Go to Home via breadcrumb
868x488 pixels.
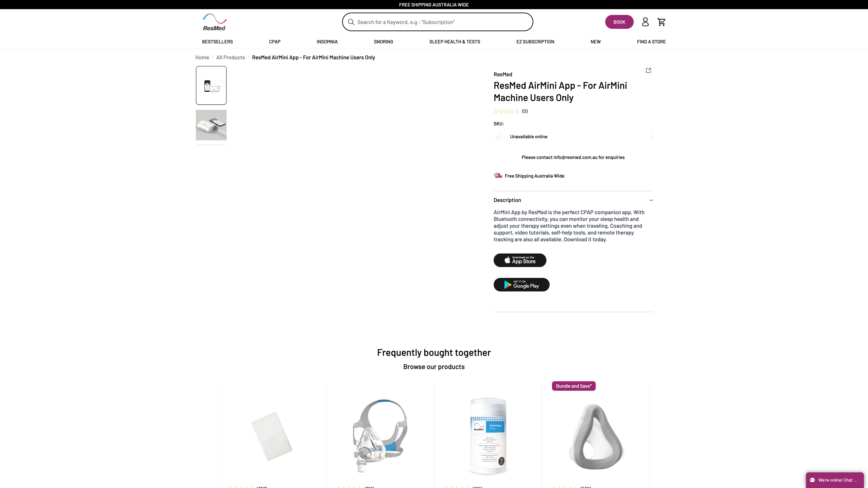click(202, 58)
